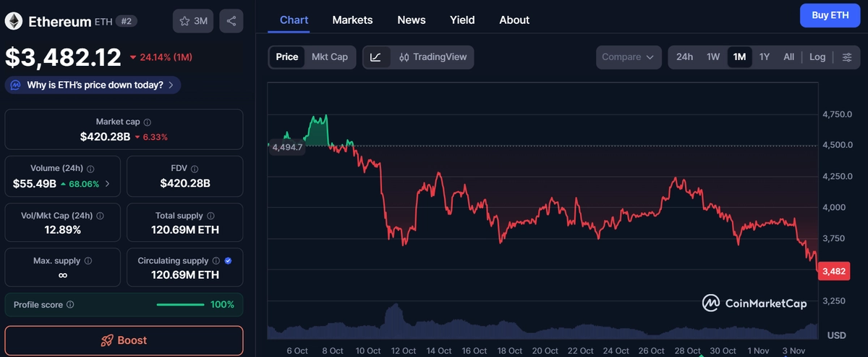Add ETH to watchlist star button

pos(193,21)
